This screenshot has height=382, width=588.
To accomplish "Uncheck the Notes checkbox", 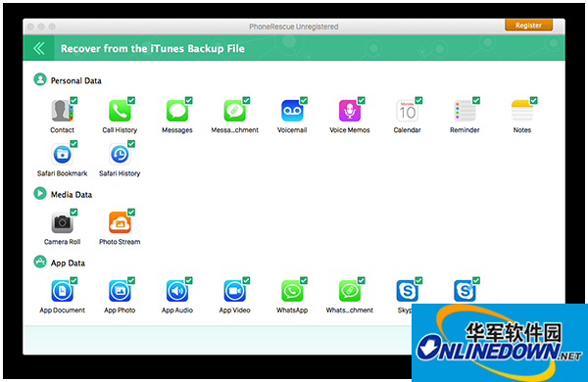I will click(534, 100).
